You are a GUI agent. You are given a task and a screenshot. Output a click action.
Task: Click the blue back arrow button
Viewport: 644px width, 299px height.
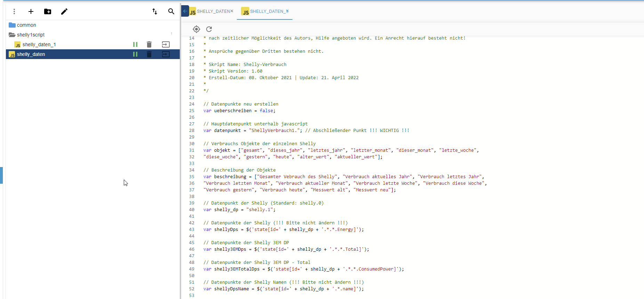click(x=185, y=11)
